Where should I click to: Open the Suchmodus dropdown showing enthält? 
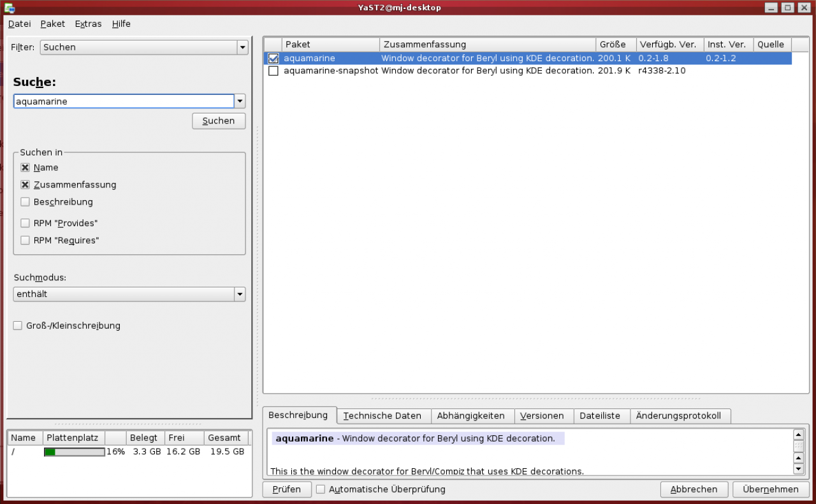129,294
